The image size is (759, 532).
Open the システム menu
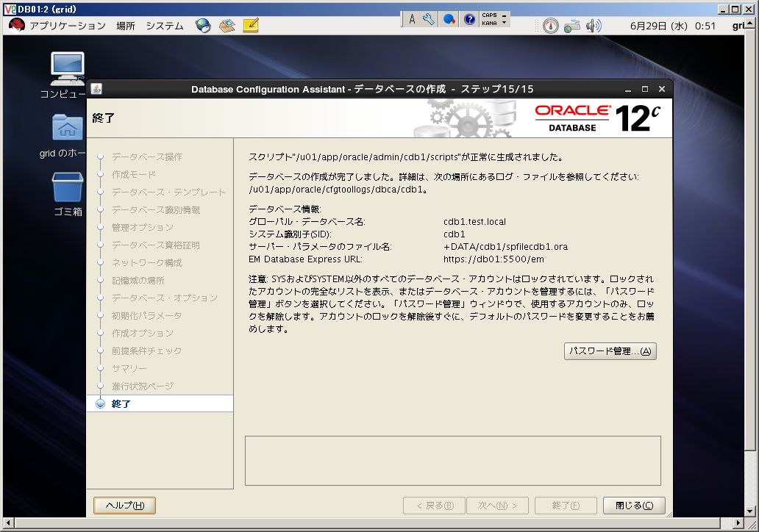pos(165,26)
